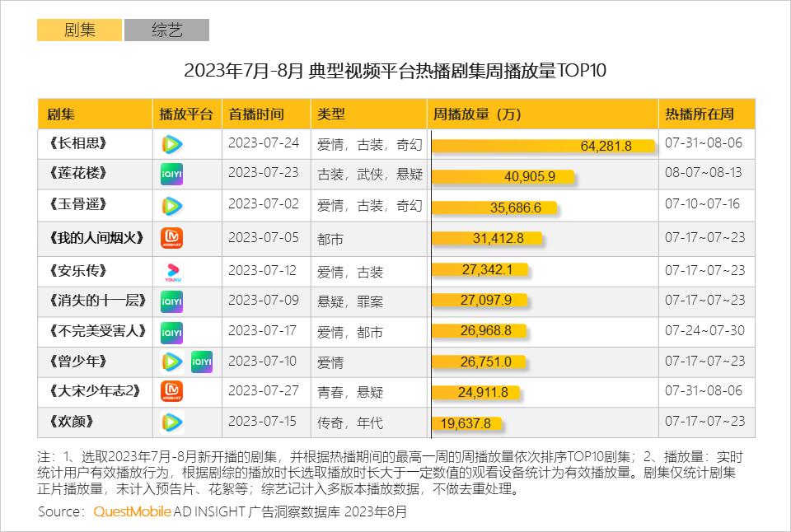The width and height of the screenshot is (791, 532).
Task: Select the Tencent Video icon in 《曾少年》 row
Action: (x=172, y=362)
